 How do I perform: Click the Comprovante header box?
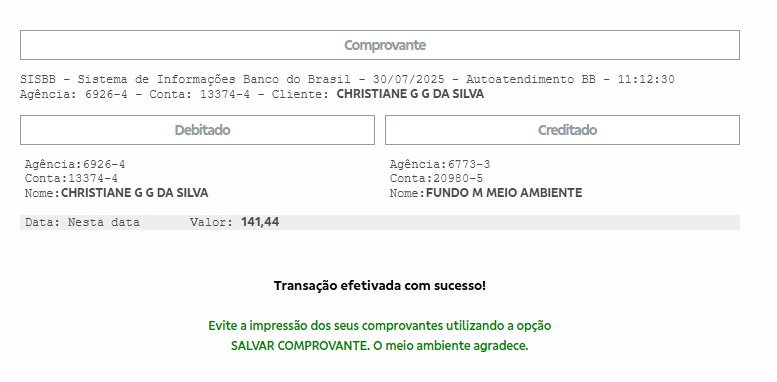coord(380,45)
